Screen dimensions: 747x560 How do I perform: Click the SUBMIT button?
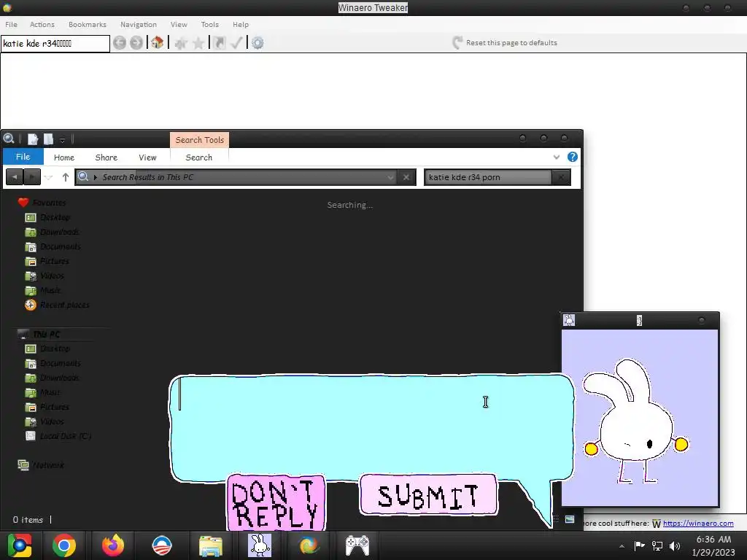click(x=428, y=495)
